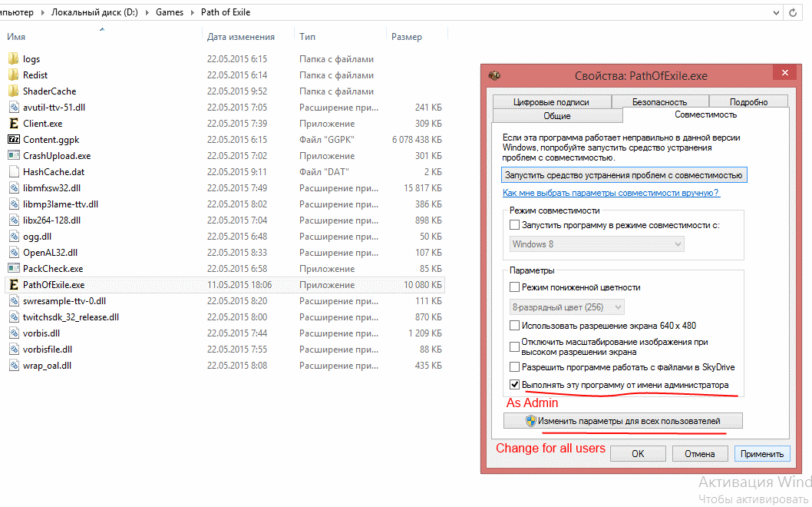812x507 pixels.
Task: Open the Общие tab
Action: click(556, 116)
